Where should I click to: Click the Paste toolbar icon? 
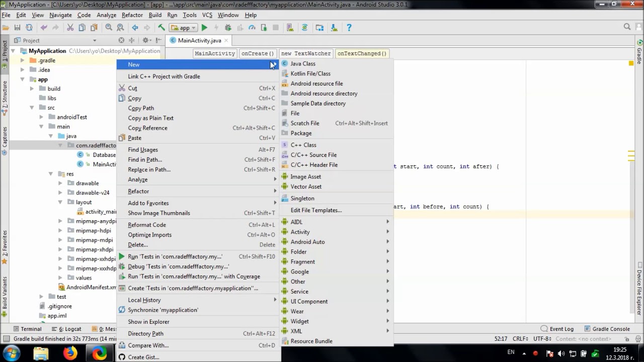[94, 28]
